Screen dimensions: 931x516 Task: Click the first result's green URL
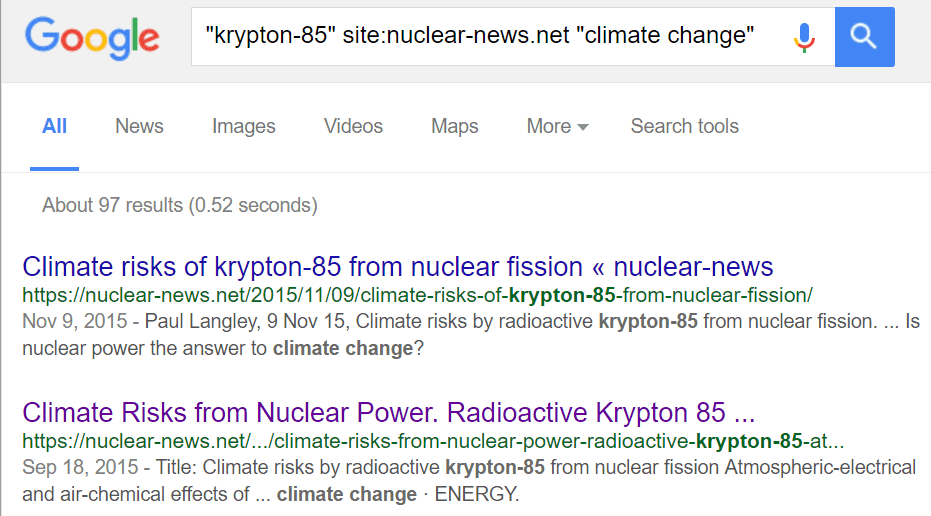click(417, 295)
